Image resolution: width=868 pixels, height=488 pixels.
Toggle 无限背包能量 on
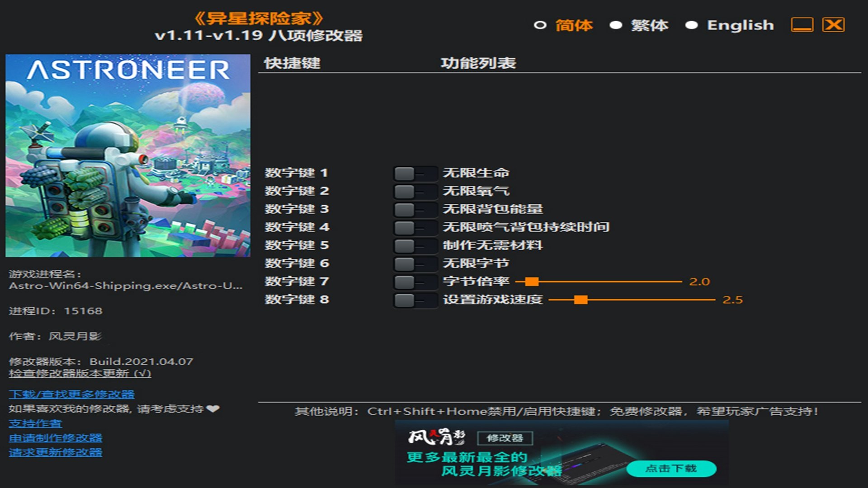tap(415, 209)
